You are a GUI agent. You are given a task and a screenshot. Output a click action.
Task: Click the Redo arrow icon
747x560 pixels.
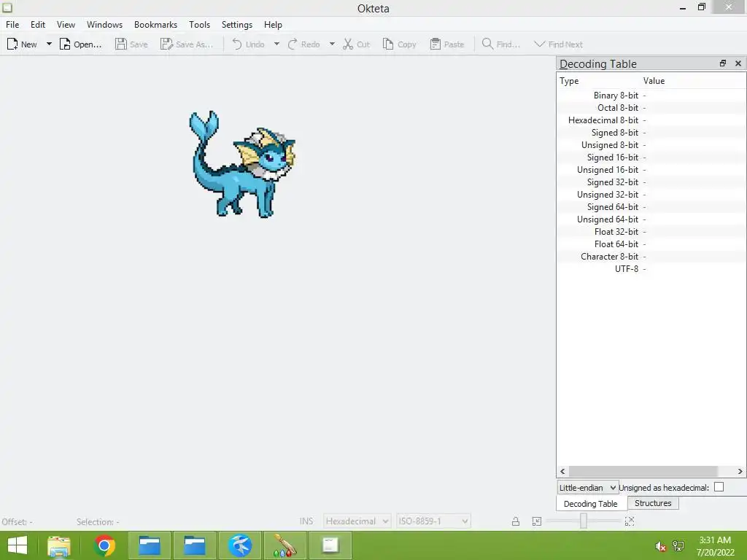coord(293,44)
